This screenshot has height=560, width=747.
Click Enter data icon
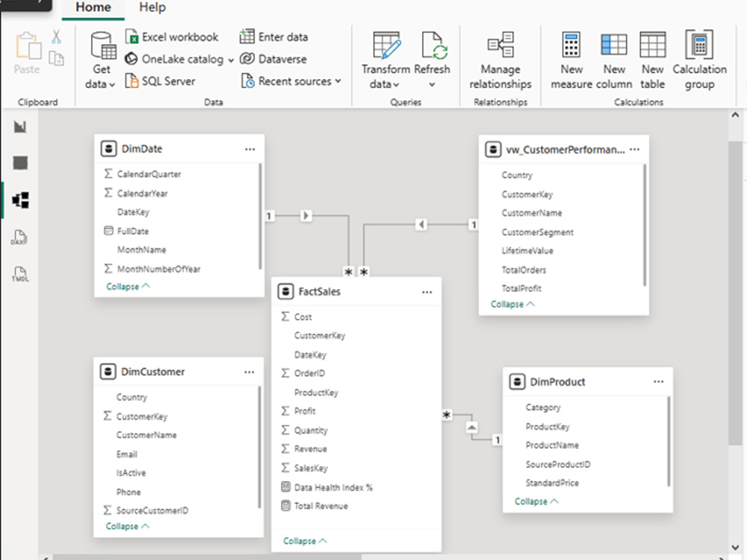(247, 36)
